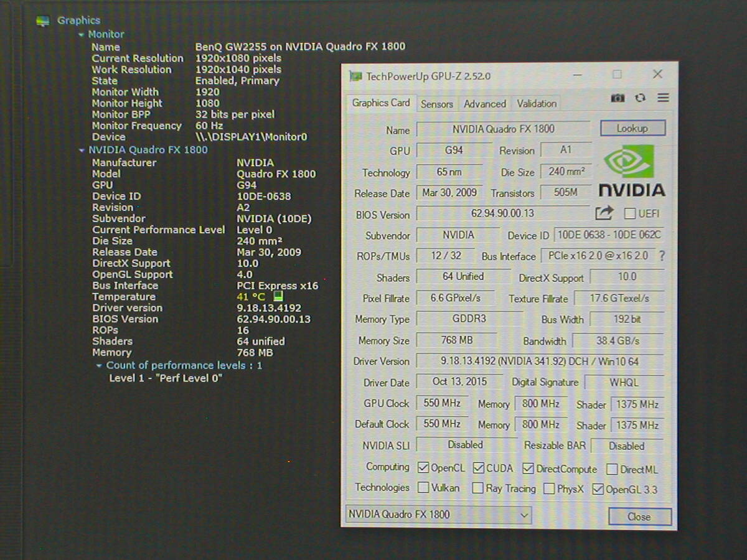Click the GPU-Z title bar app icon
Viewport: 747px width, 560px height.
coord(355,76)
